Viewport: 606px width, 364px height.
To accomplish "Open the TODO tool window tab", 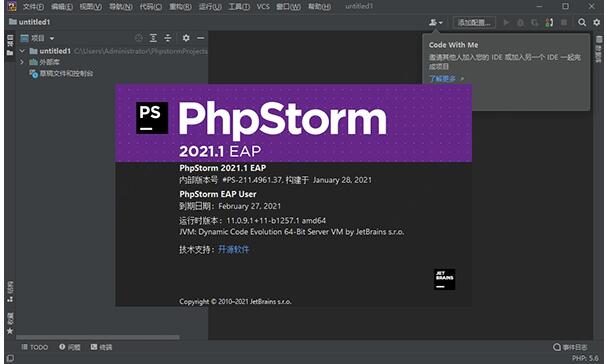I will click(35, 347).
